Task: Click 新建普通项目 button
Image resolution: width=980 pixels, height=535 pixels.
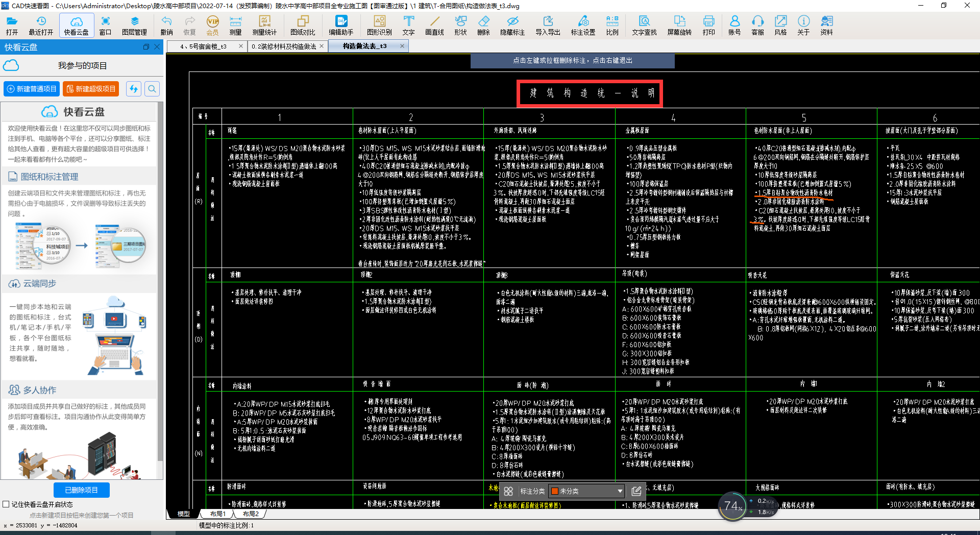Action: (x=32, y=89)
